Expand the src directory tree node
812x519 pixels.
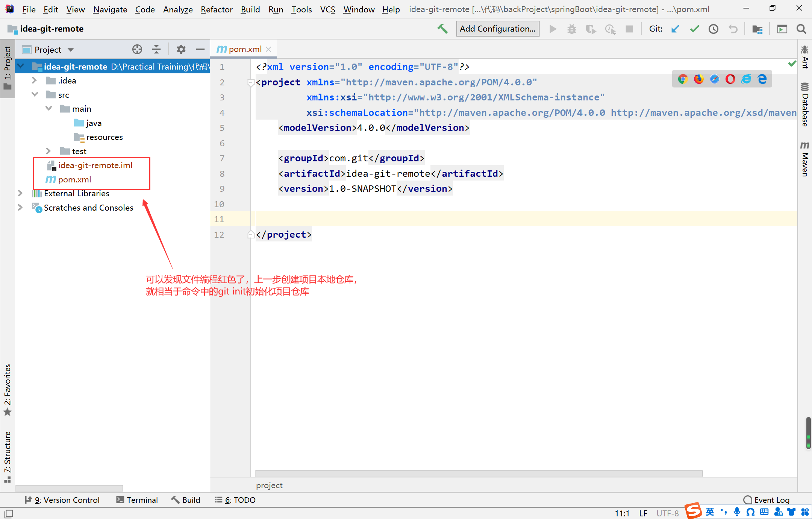(34, 94)
